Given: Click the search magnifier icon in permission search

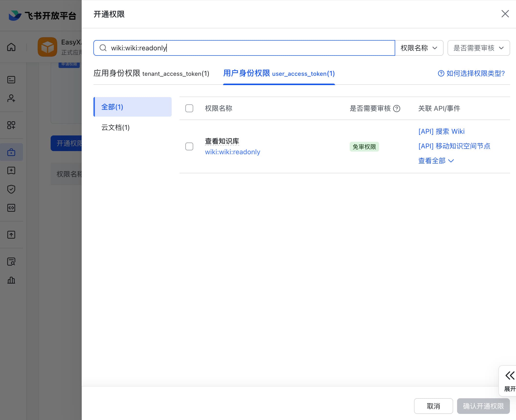Looking at the screenshot, I should [x=103, y=48].
